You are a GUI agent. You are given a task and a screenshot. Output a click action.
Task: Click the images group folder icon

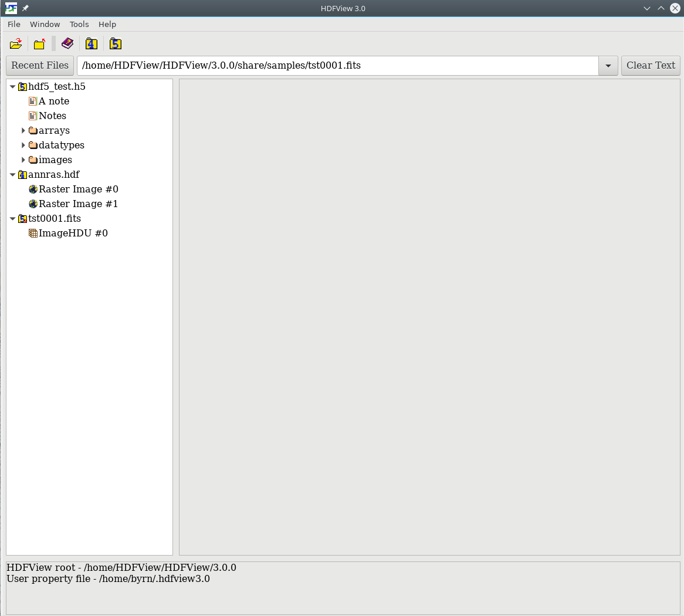(33, 160)
